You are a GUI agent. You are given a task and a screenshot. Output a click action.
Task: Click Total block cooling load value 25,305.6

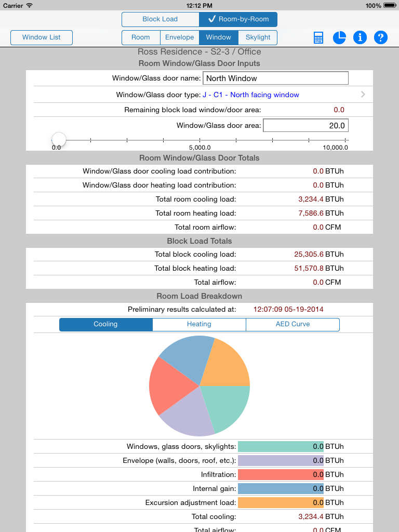tap(309, 254)
